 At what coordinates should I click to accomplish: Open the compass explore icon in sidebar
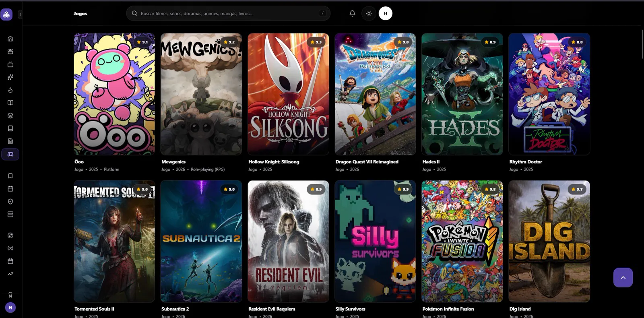(x=10, y=235)
